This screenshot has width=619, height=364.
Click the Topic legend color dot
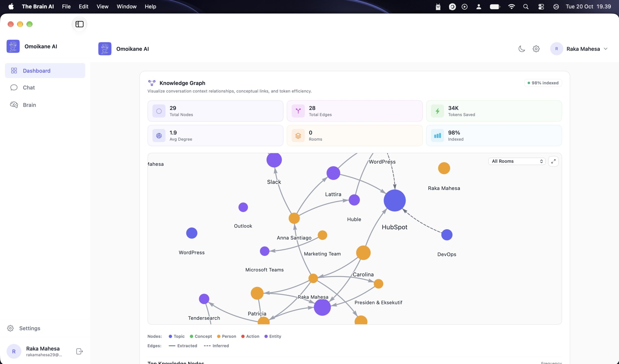coord(170,336)
